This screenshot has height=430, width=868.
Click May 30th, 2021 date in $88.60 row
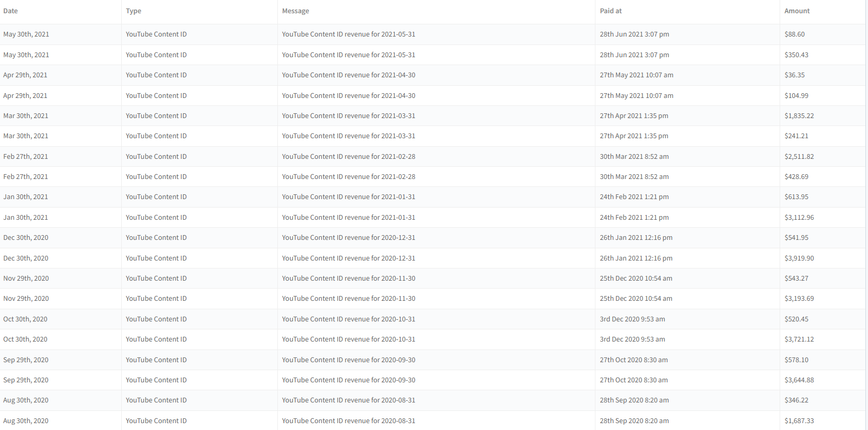pos(26,34)
